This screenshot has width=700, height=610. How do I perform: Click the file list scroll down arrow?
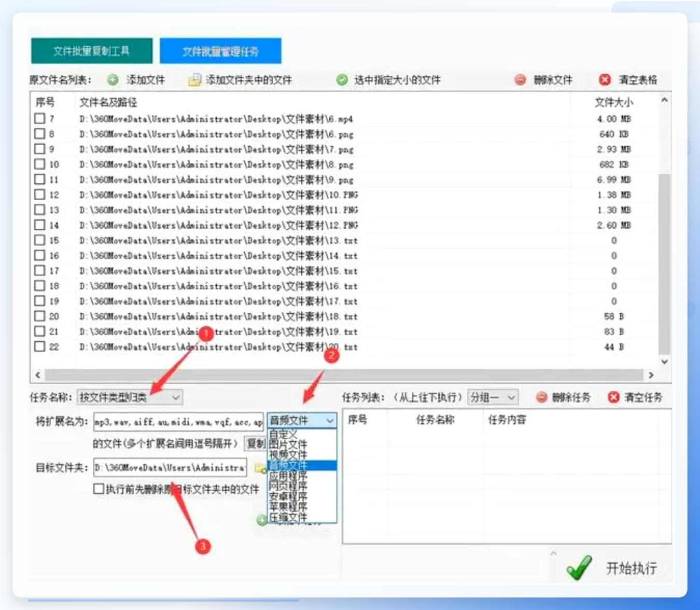664,362
